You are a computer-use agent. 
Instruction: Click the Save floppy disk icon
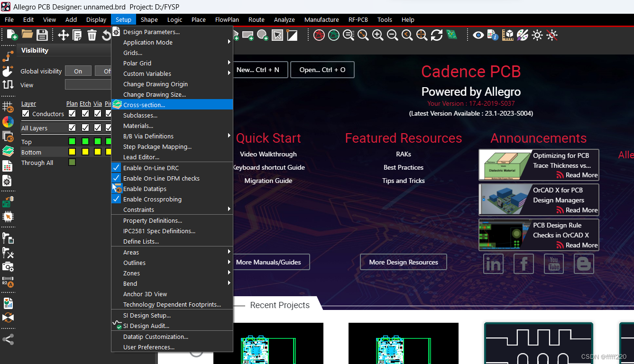pyautogui.click(x=42, y=35)
